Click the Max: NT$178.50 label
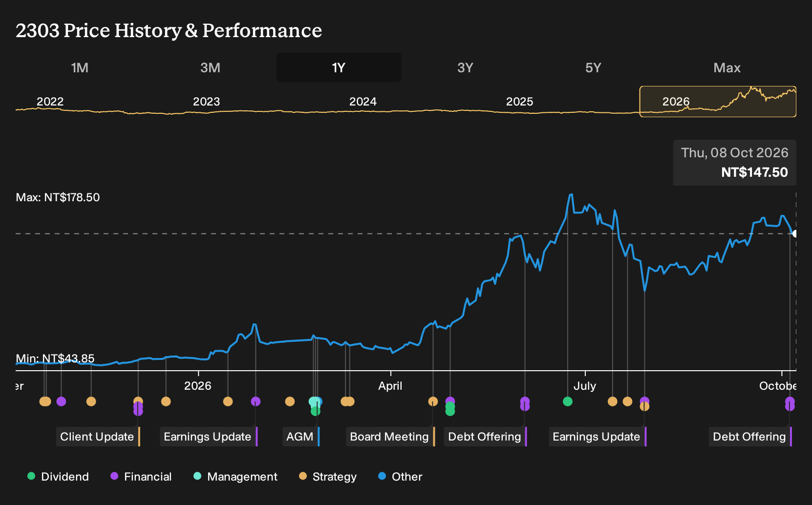Screen dimensions: 812x505 [x=58, y=197]
